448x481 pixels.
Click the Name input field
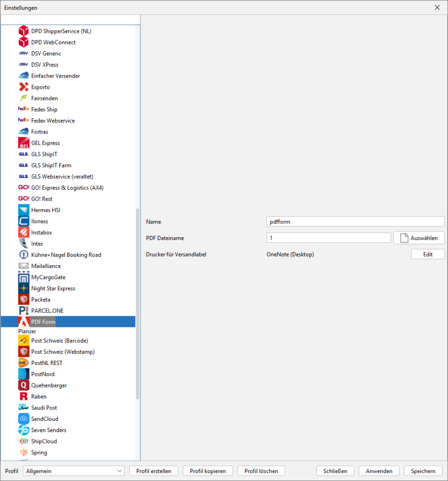[355, 222]
